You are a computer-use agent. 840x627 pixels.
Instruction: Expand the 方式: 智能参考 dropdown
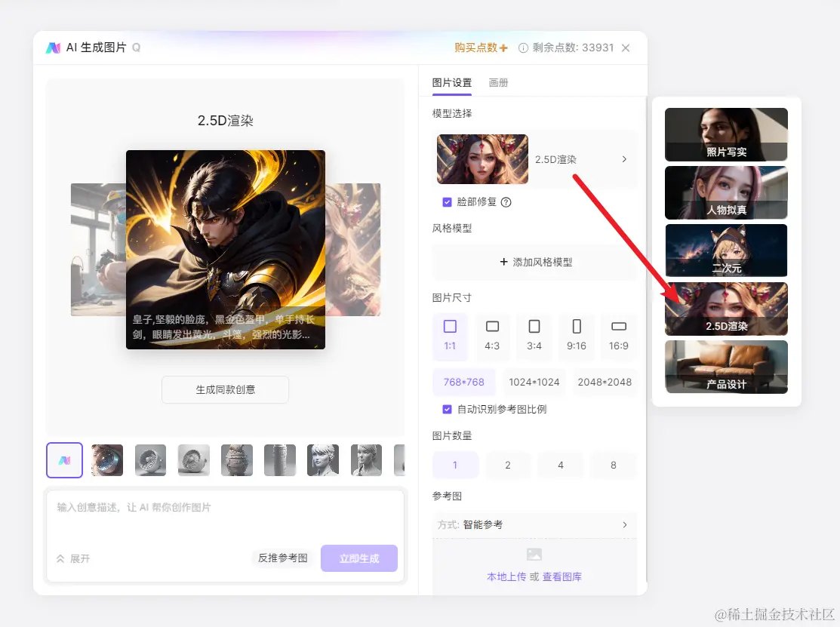534,524
